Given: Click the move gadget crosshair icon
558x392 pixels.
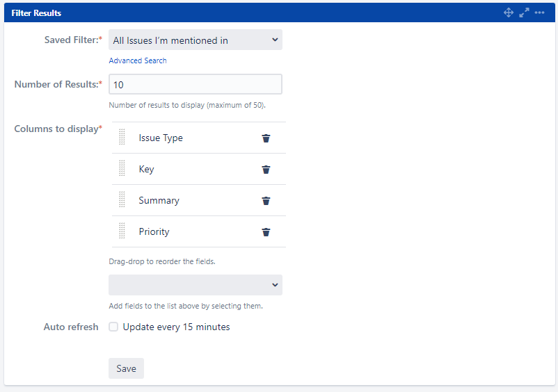Looking at the screenshot, I should [x=508, y=13].
